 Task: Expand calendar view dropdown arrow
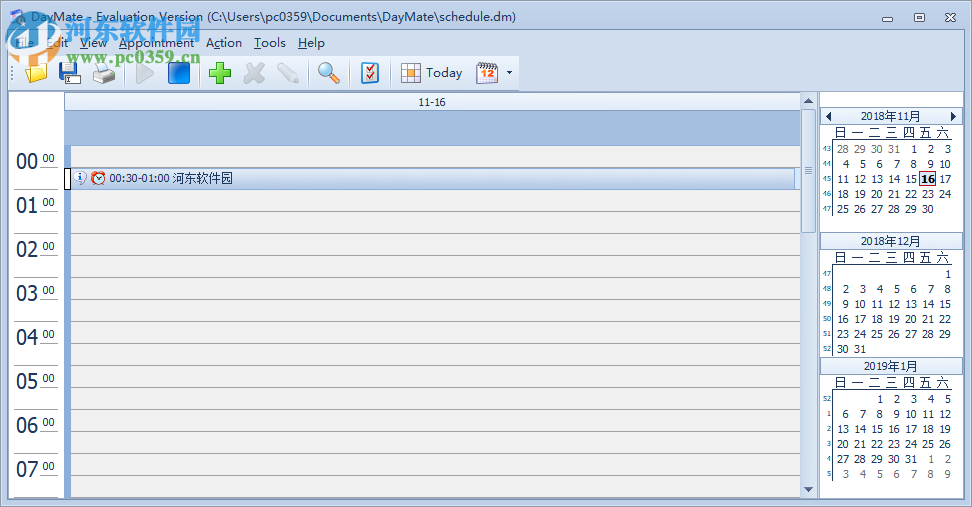pyautogui.click(x=510, y=73)
